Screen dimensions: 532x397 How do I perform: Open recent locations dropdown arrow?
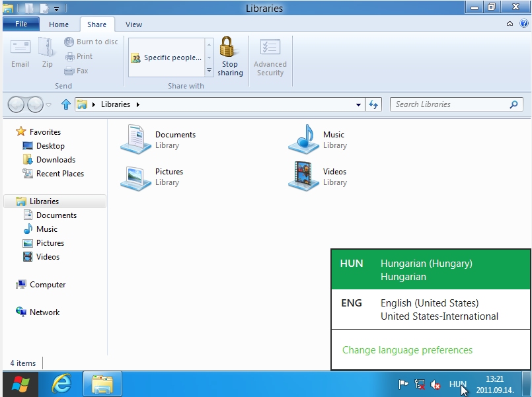pos(49,105)
